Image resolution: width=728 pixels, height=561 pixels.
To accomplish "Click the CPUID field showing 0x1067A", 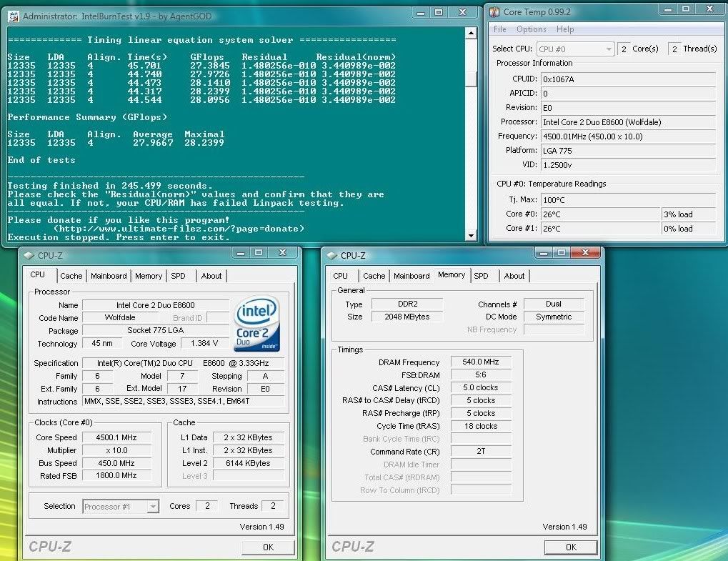I will (x=628, y=79).
